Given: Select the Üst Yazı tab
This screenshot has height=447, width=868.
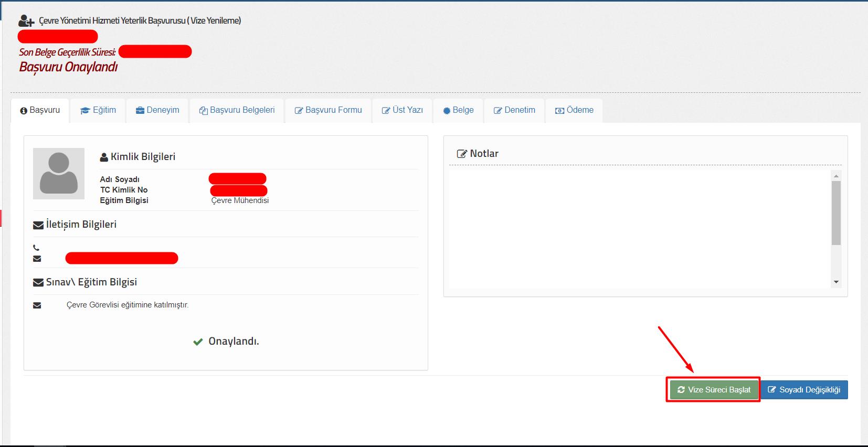Looking at the screenshot, I should pyautogui.click(x=402, y=110).
